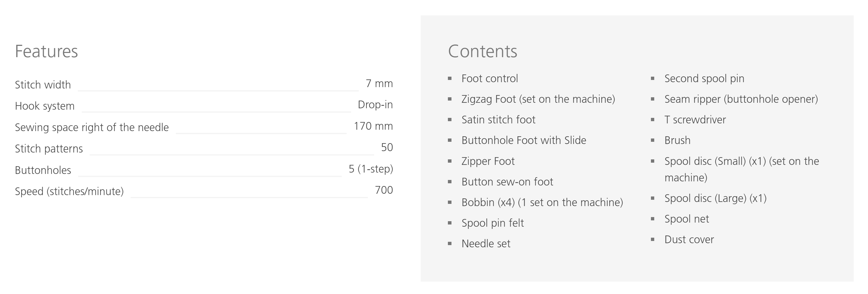Click the Zipper Foot item
Screen dimensions: 868x294
488,161
